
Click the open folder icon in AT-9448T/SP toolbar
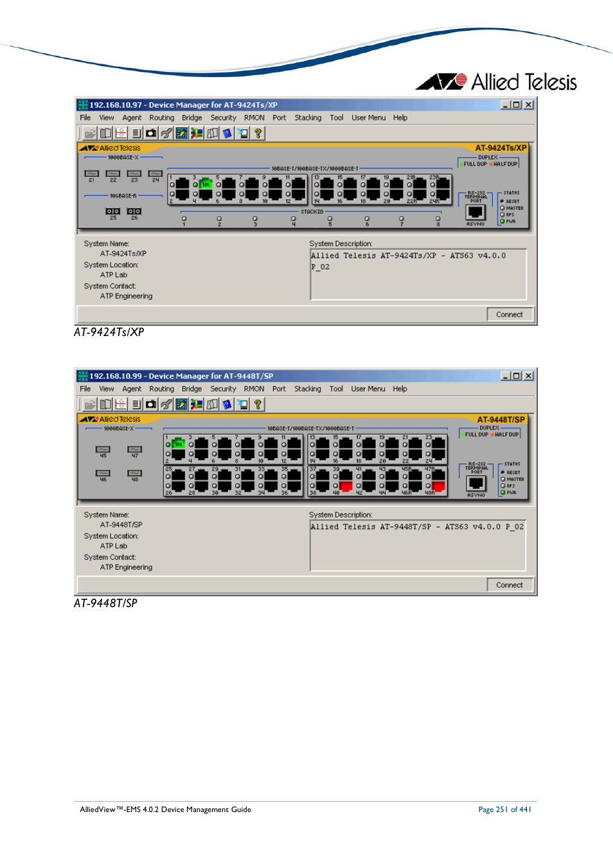(x=90, y=404)
